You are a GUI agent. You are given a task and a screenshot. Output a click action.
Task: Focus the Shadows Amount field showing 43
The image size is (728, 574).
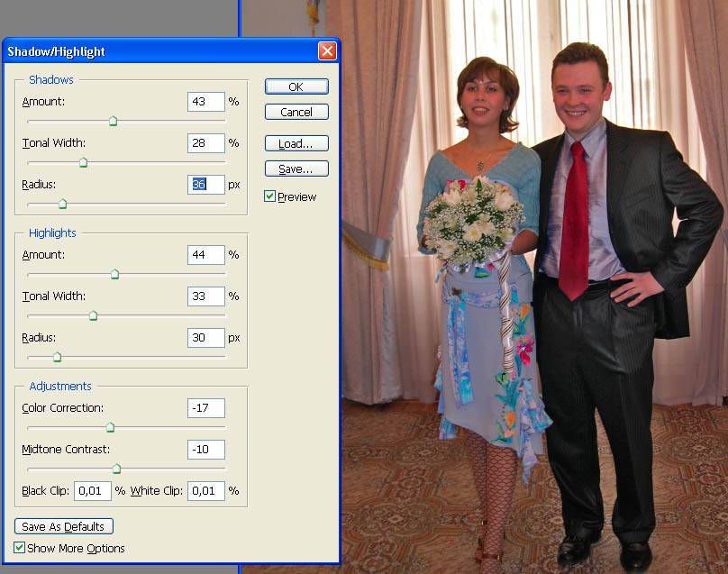pyautogui.click(x=206, y=102)
